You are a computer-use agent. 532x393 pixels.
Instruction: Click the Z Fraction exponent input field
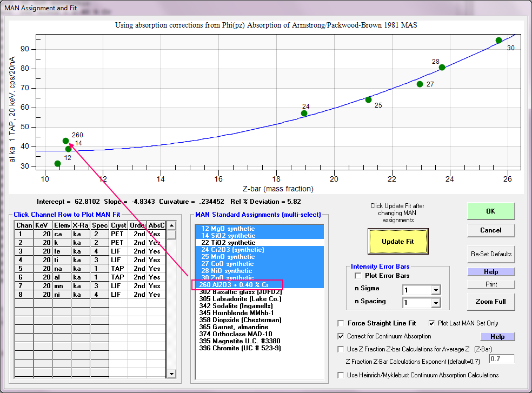coord(501,359)
